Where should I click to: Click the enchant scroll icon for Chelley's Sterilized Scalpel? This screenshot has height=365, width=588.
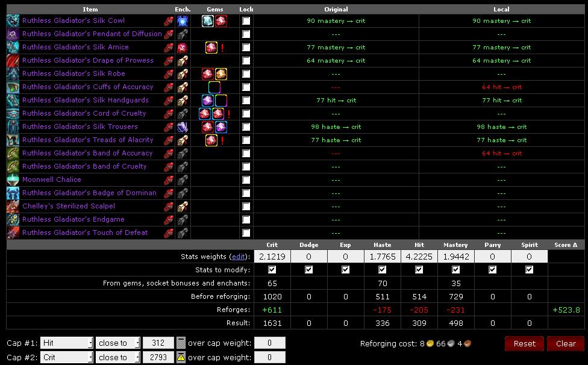182,206
